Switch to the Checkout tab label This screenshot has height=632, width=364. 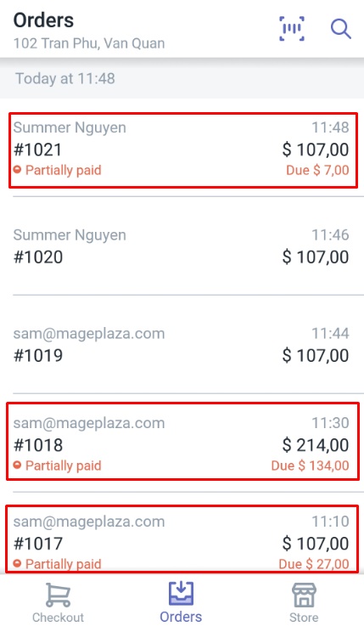coord(58,617)
